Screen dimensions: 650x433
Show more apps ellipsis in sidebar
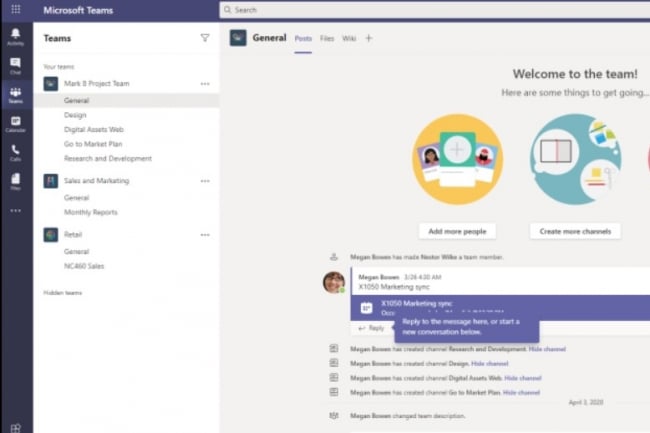coord(15,210)
